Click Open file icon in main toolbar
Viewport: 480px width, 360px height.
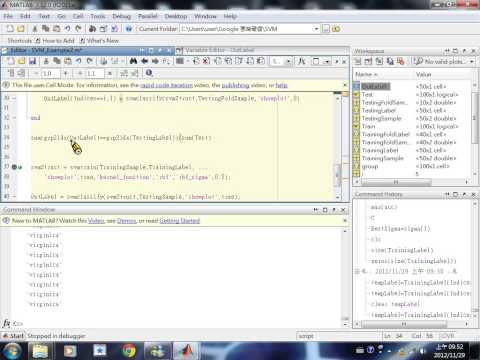point(21,29)
